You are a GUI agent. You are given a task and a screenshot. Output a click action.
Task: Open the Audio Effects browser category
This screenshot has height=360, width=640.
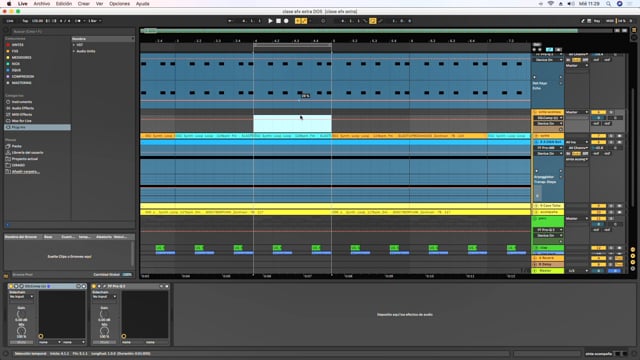(23, 108)
